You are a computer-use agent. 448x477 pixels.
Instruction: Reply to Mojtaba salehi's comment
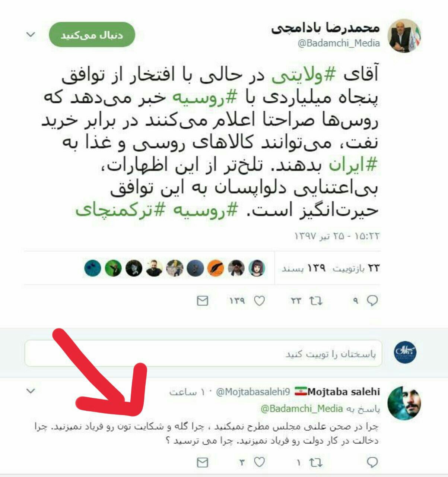[372, 462]
